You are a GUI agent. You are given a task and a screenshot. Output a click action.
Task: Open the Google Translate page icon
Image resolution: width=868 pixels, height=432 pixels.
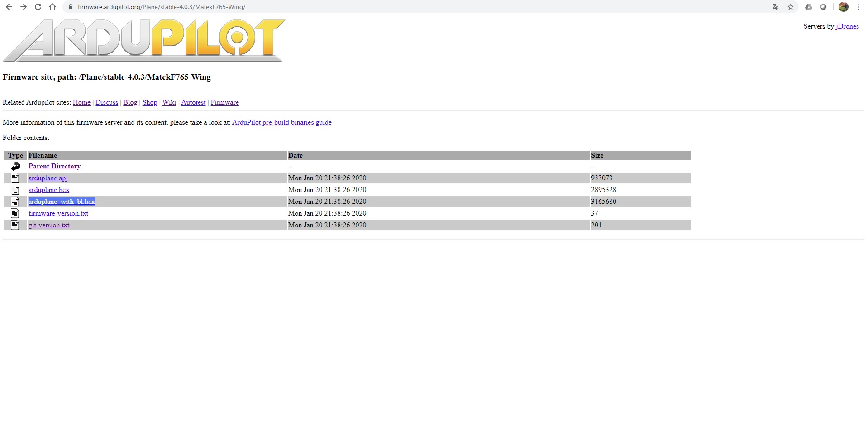pyautogui.click(x=776, y=7)
